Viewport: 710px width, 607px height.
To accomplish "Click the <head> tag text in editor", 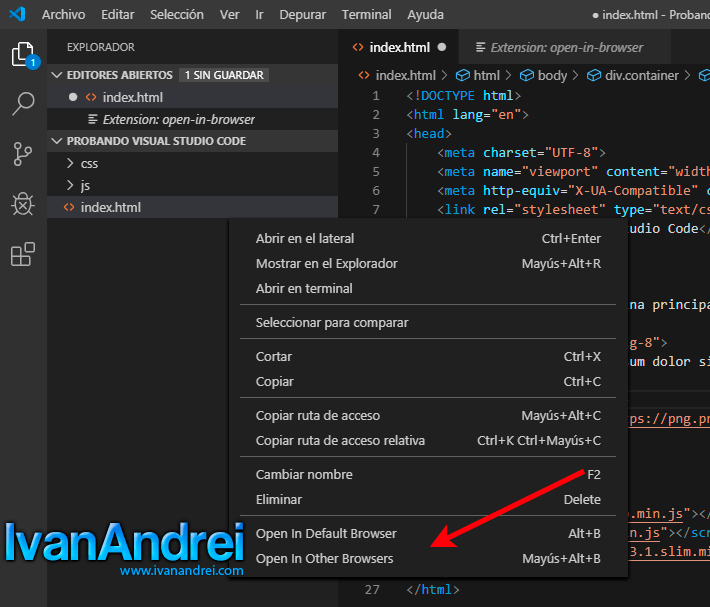I will coord(429,134).
